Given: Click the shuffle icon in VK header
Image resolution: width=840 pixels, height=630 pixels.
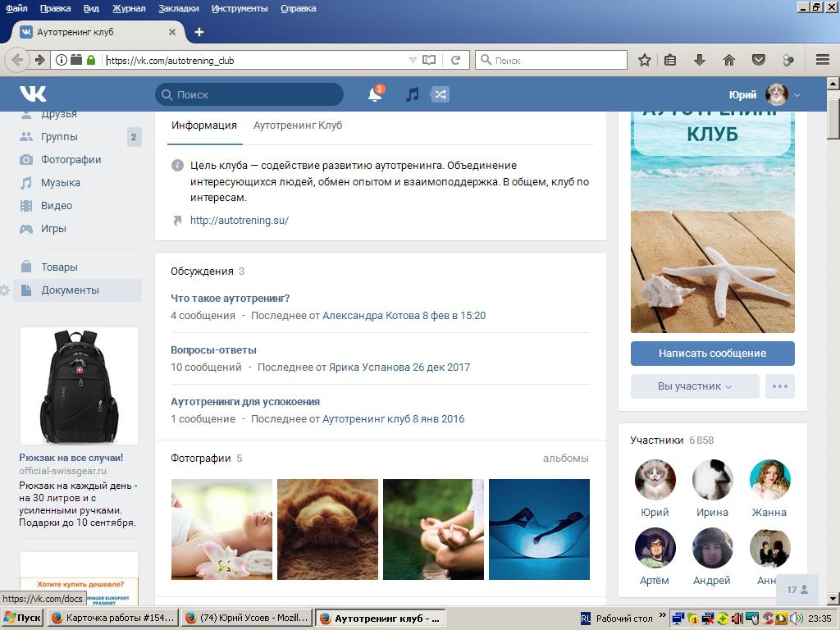Looking at the screenshot, I should pos(440,95).
